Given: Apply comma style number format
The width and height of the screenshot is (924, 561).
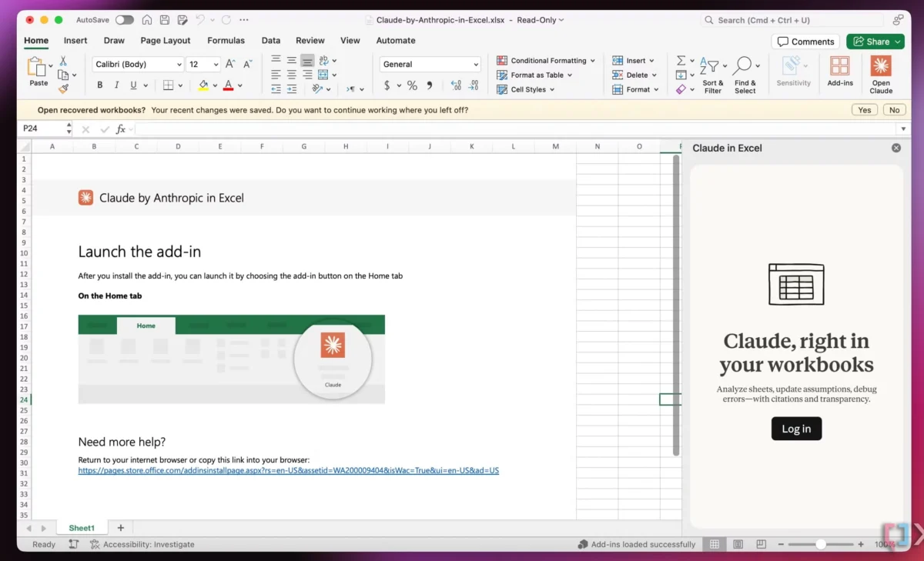Looking at the screenshot, I should click(430, 85).
